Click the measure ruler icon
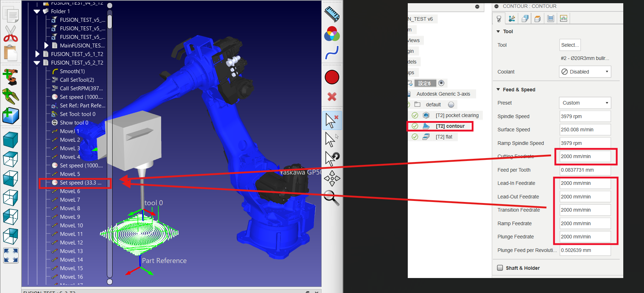The image size is (644, 293). 332,14
